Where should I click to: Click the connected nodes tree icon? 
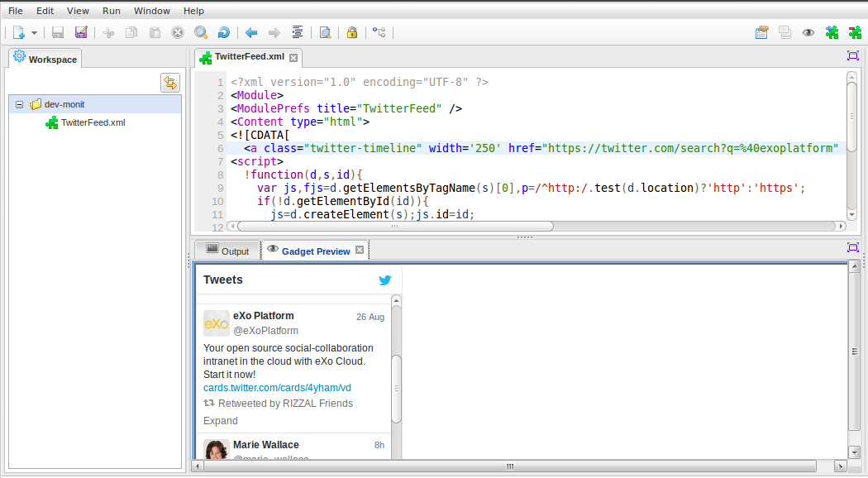click(379, 32)
